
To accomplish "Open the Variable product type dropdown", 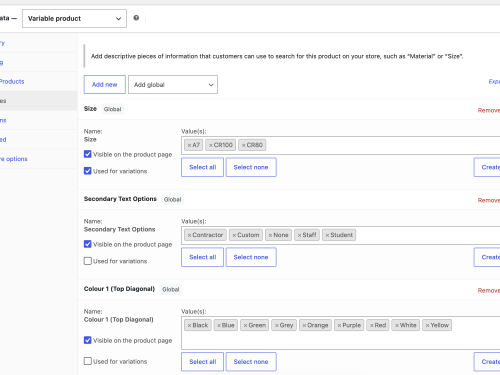I will click(x=74, y=18).
